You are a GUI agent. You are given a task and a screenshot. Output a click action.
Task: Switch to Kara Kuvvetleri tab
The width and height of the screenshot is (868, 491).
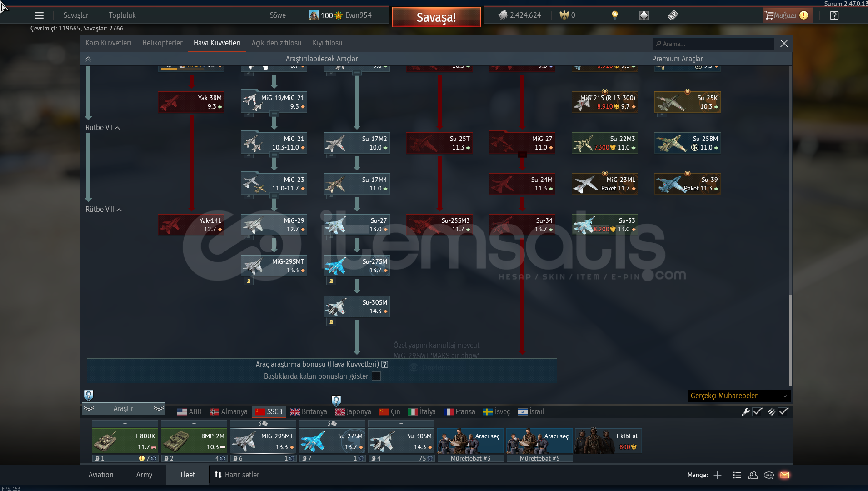[x=108, y=43]
